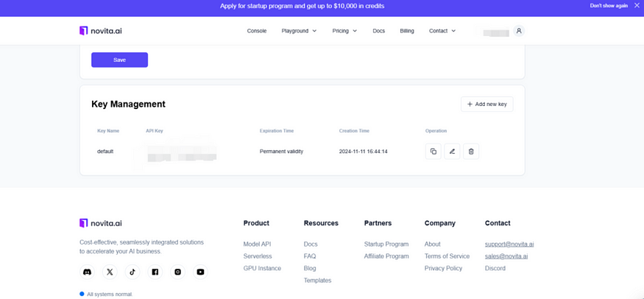Open Terms of Service footer link
The image size is (644, 299).
[447, 256]
